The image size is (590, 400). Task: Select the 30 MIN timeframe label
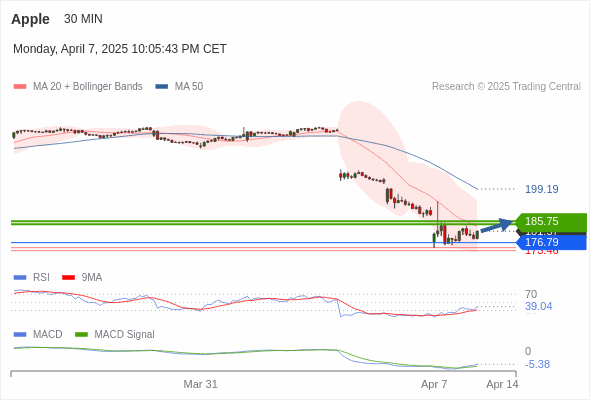83,19
